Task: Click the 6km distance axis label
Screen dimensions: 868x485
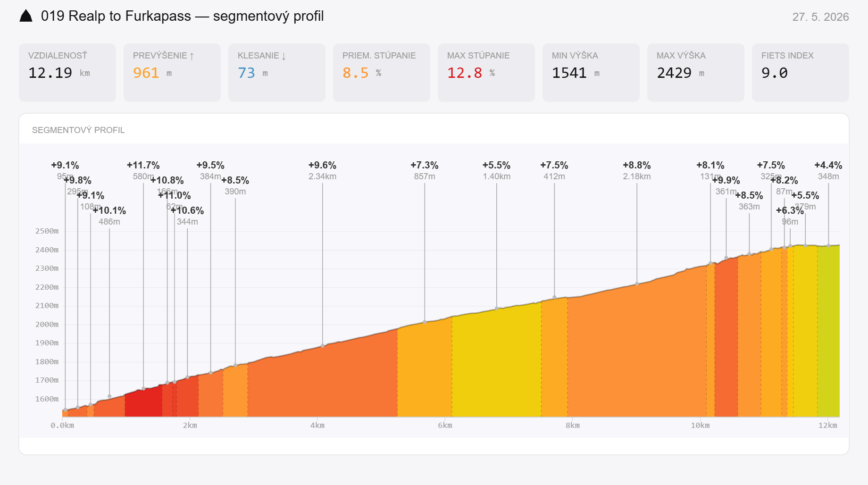Action: click(445, 426)
